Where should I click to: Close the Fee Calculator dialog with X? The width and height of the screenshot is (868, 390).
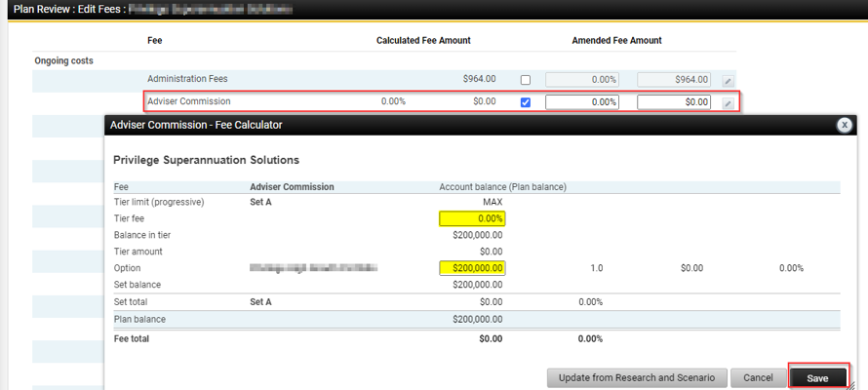point(845,125)
